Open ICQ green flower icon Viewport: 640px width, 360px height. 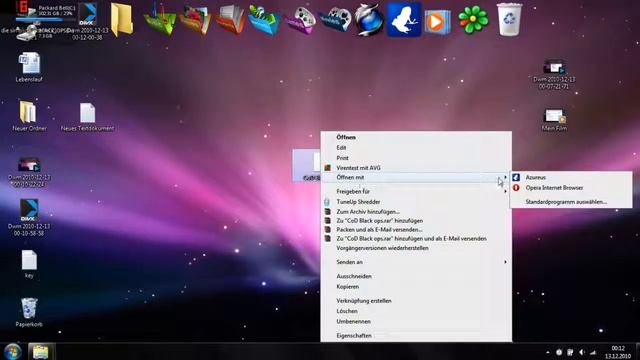[x=473, y=19]
